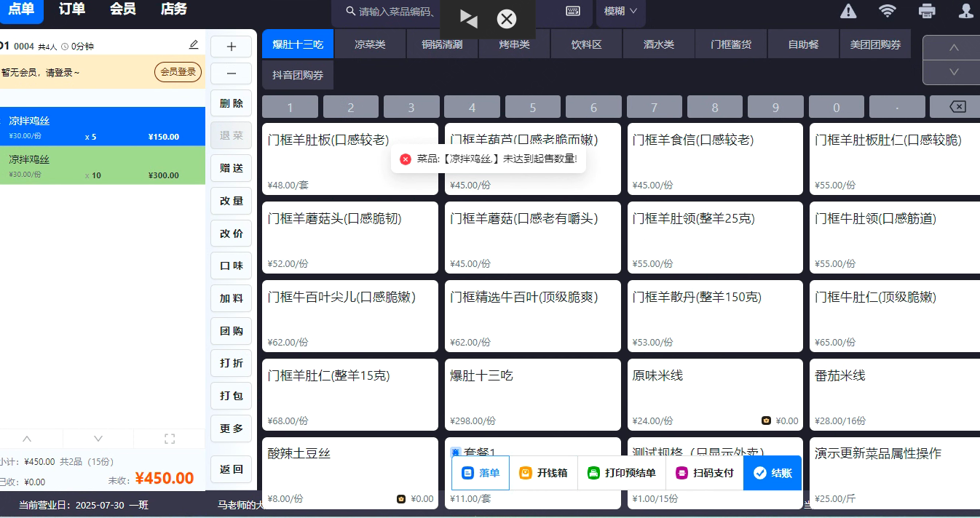Click the 口味 button
The height and width of the screenshot is (518, 980).
click(232, 266)
